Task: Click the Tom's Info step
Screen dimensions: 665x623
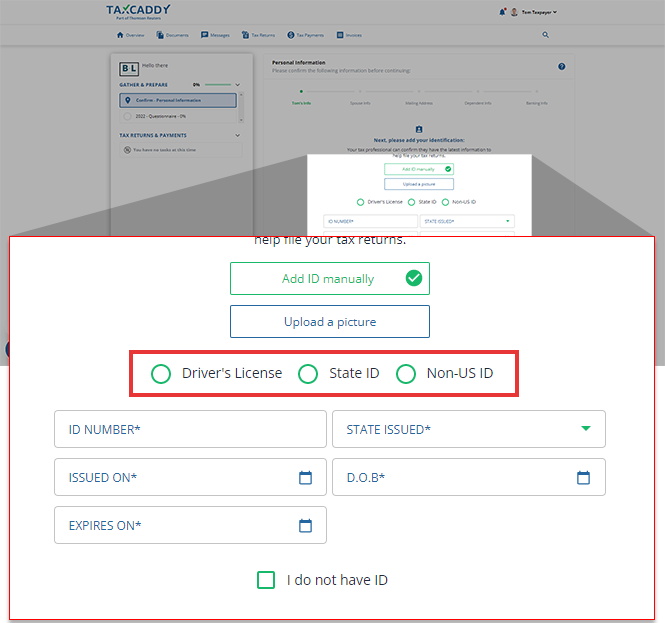Action: (x=301, y=103)
